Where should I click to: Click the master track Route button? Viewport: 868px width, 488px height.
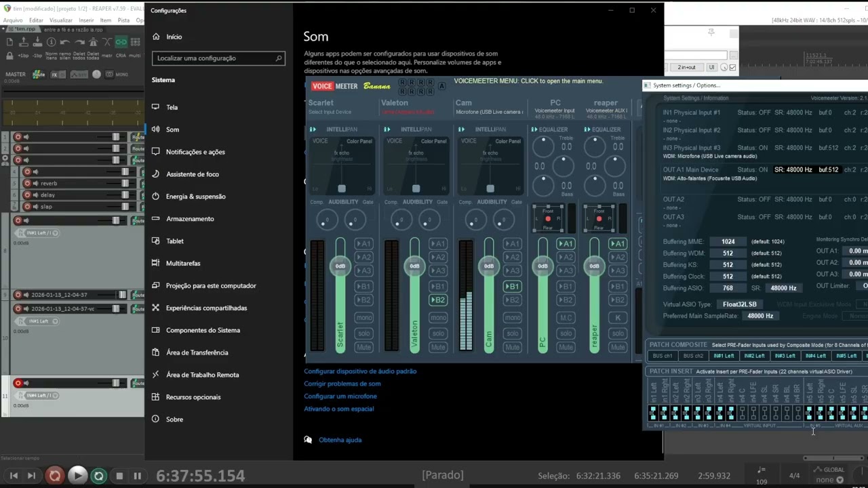pyautogui.click(x=39, y=75)
